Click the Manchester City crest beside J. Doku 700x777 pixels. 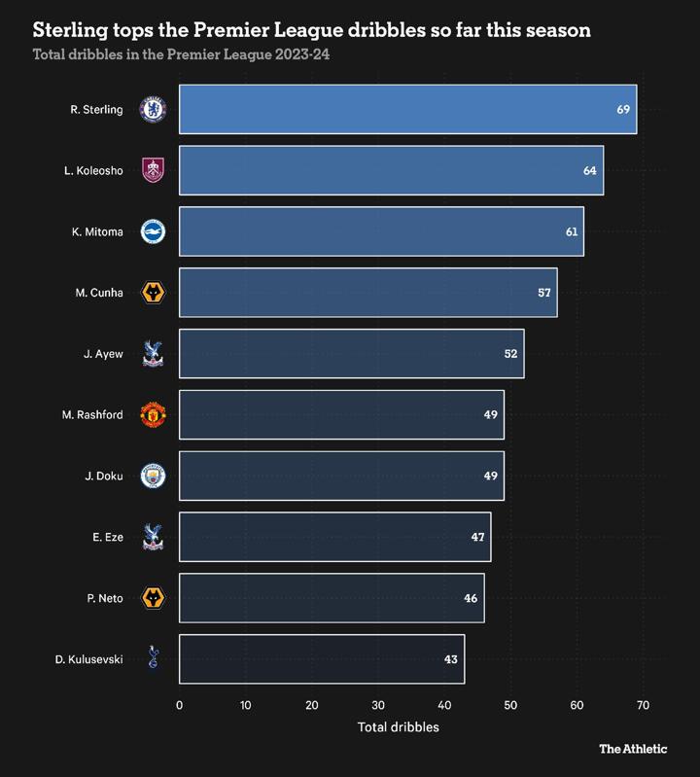[x=154, y=476]
